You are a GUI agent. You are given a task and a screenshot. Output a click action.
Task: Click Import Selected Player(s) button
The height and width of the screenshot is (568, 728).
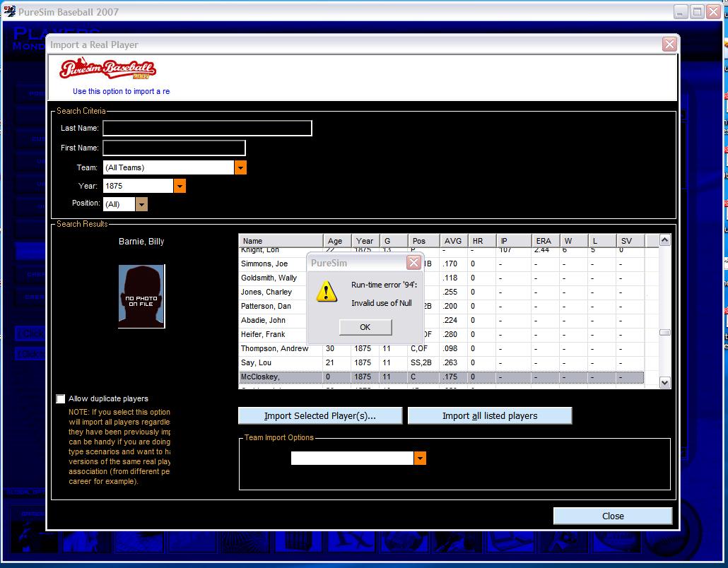(320, 416)
